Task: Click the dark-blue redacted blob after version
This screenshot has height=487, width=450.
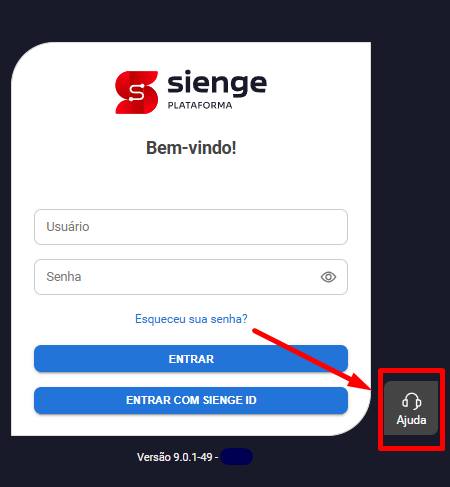Action: [236, 457]
